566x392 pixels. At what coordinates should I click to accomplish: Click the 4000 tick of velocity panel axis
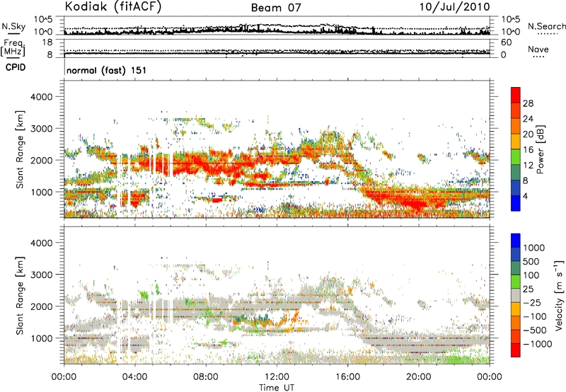click(x=41, y=243)
